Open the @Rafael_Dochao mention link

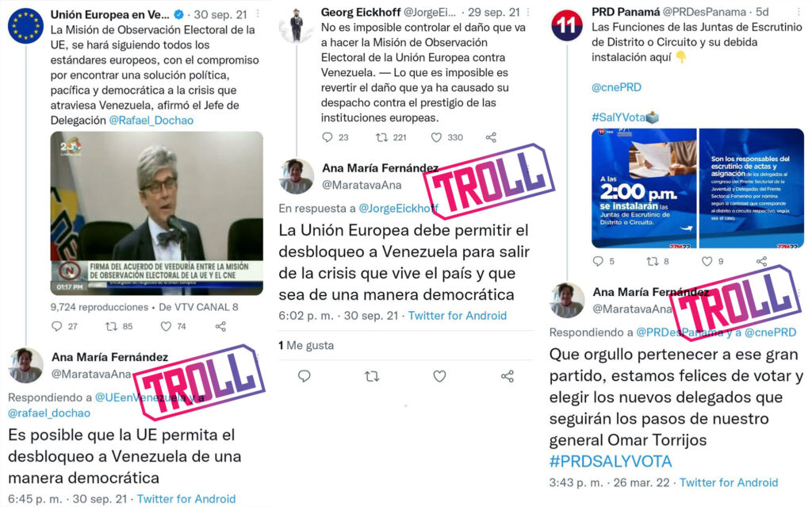point(151,121)
